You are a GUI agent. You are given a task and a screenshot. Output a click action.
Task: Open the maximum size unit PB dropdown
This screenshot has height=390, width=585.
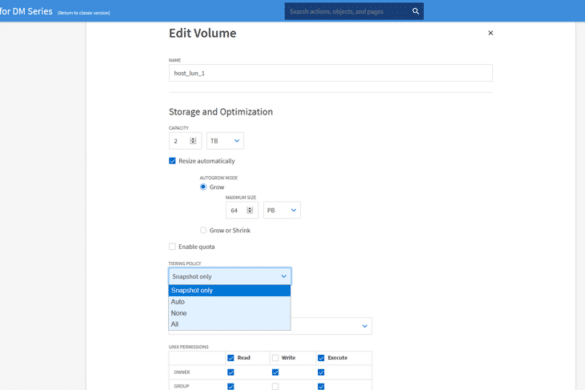[x=282, y=210]
